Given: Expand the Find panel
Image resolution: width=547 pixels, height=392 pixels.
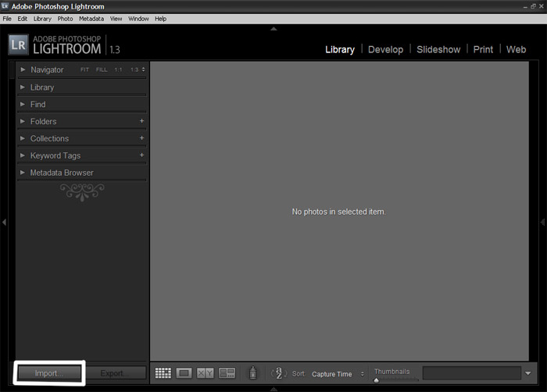Looking at the screenshot, I should coord(23,104).
